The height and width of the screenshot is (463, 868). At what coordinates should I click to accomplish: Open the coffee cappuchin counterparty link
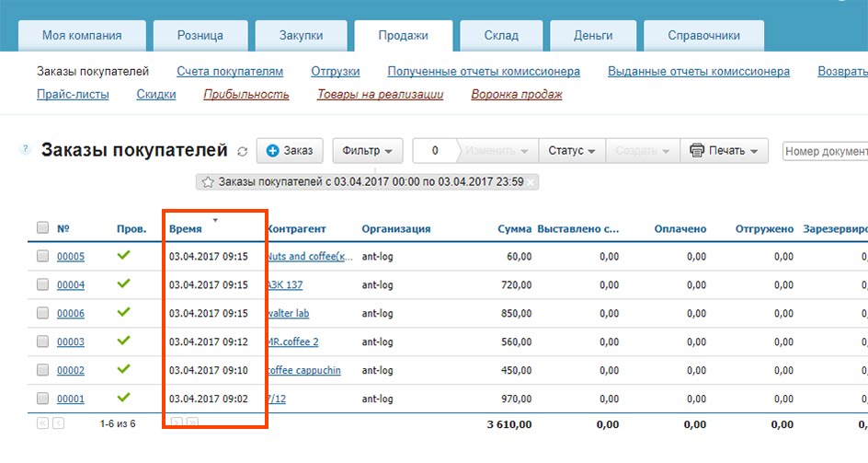coord(304,370)
